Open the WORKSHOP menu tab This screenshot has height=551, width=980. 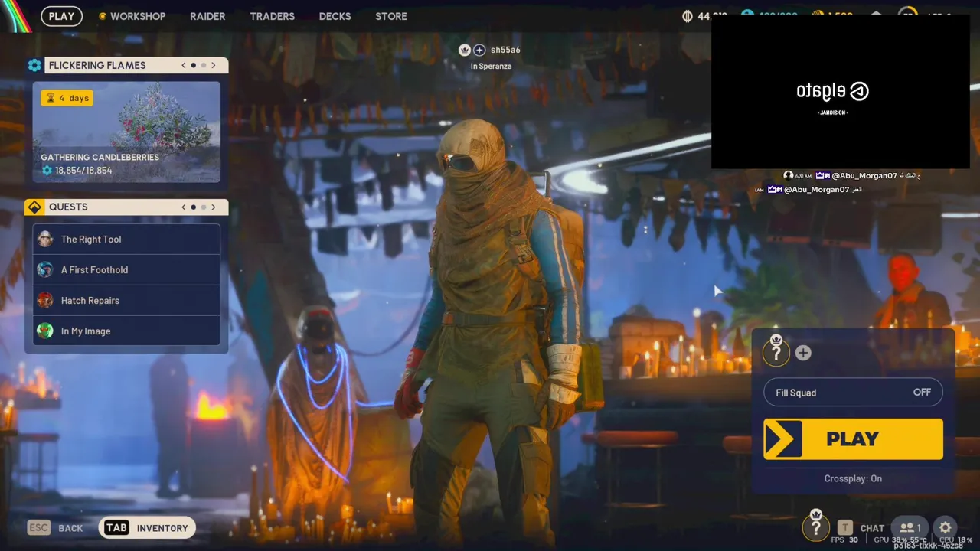[x=138, y=16]
